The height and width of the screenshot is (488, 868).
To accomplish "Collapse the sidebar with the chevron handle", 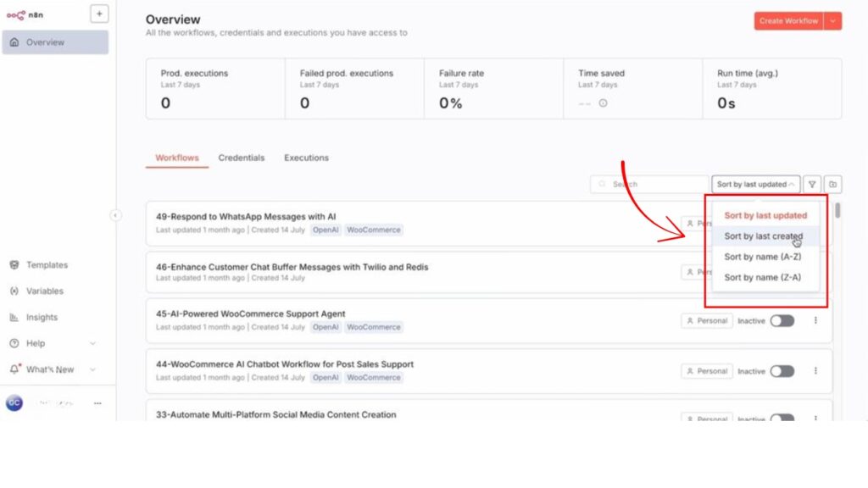I will tap(115, 215).
